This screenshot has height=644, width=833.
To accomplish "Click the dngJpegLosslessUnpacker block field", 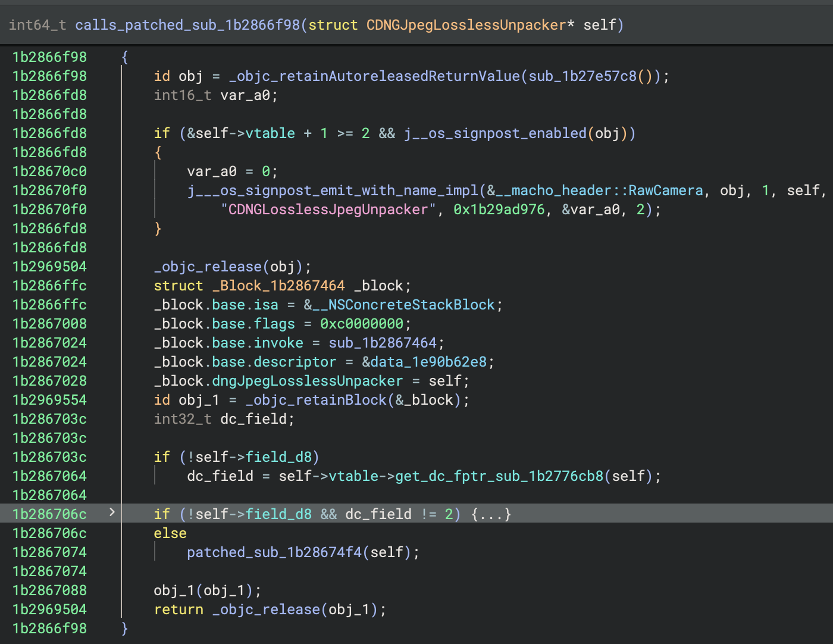I will [x=308, y=381].
